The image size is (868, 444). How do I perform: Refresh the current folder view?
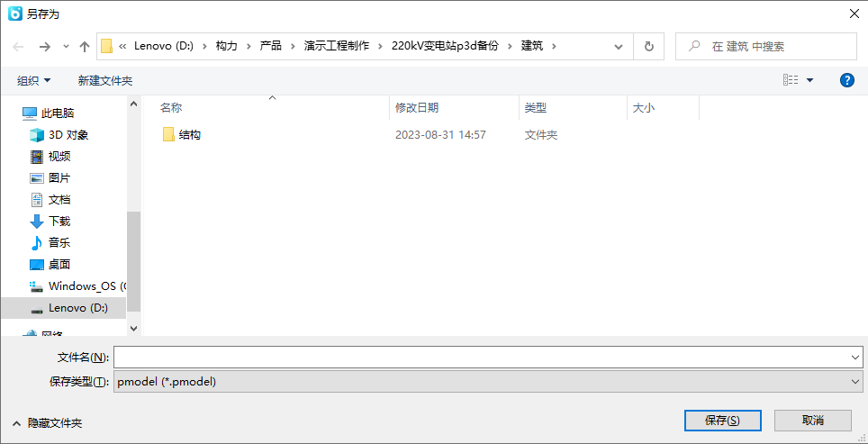click(x=649, y=47)
